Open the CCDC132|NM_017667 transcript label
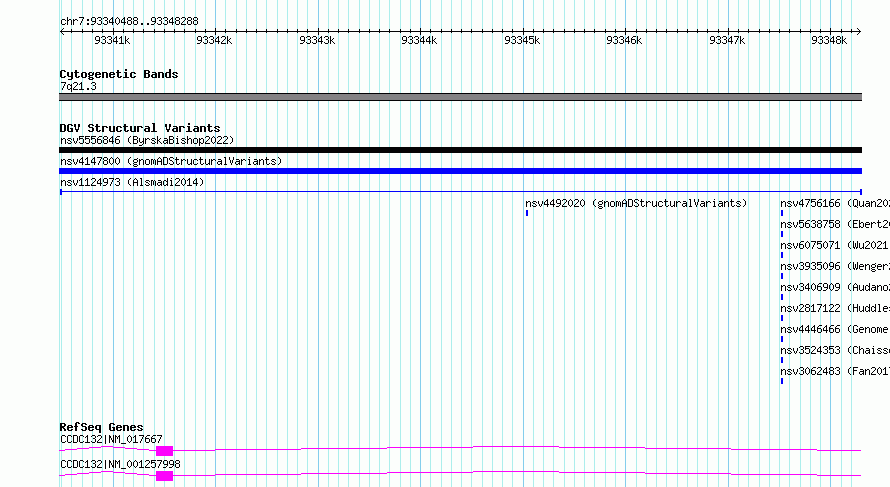This screenshot has width=890, height=487. coord(111,439)
